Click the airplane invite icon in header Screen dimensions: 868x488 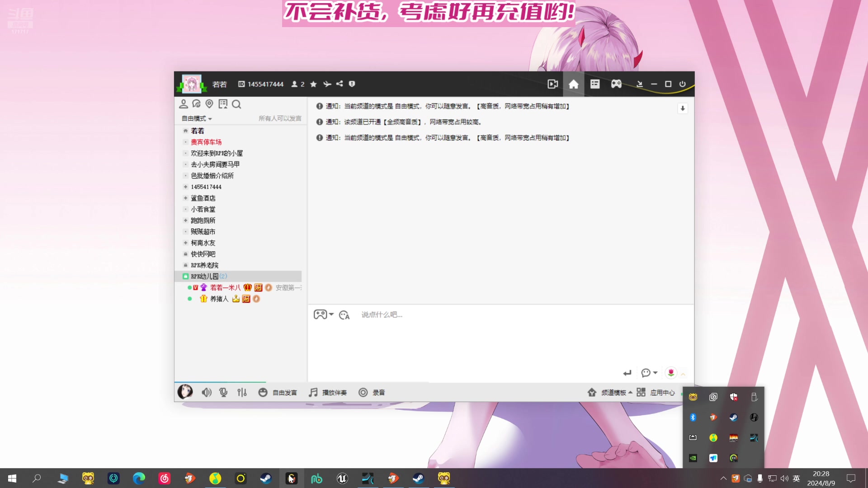pos(327,84)
